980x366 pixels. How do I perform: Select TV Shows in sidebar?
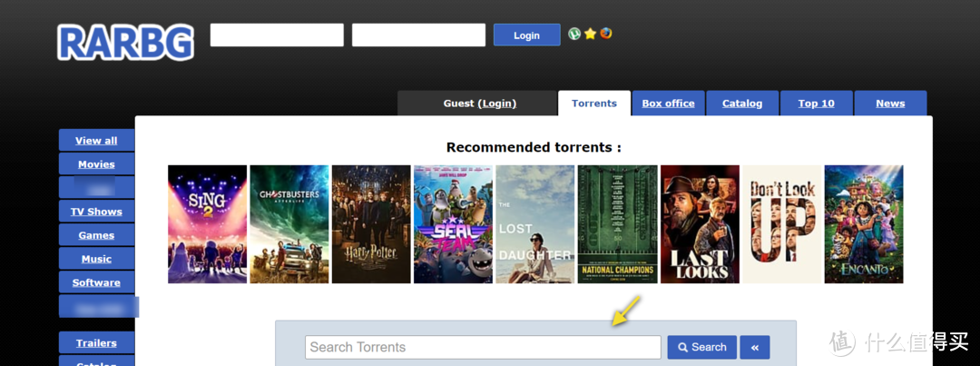(x=96, y=212)
